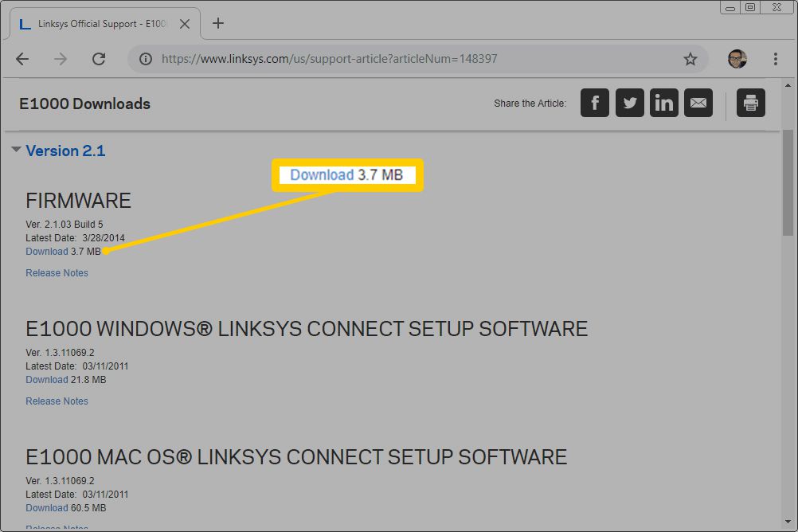Click the scrollbar up arrow

pyautogui.click(x=788, y=85)
